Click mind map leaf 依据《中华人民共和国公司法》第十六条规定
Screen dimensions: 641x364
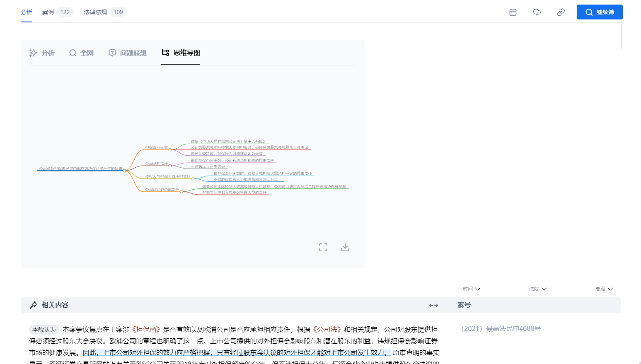(229, 142)
